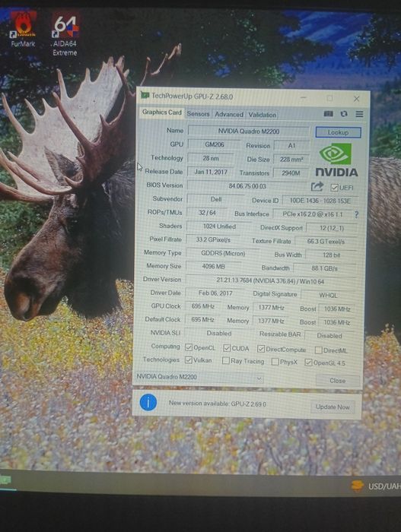Click the New version available GPU-Z 2.69.0 text
The image size is (401, 532).
tap(218, 404)
